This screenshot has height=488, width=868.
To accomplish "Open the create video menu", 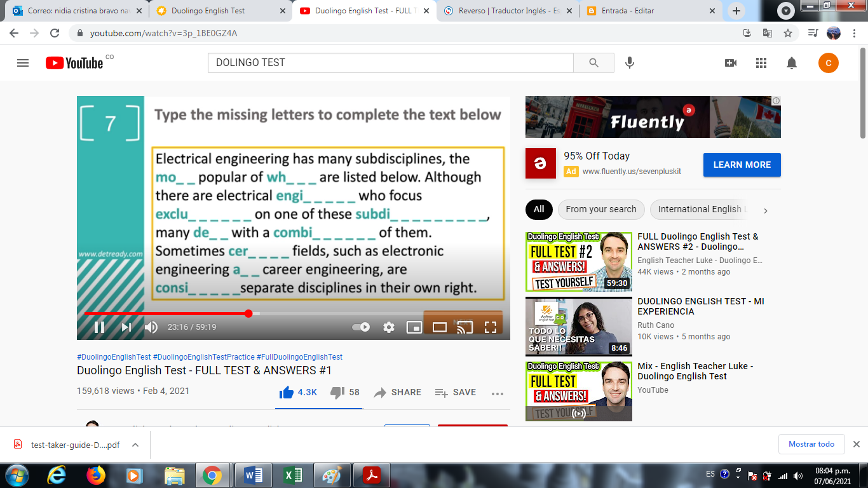I will click(731, 63).
